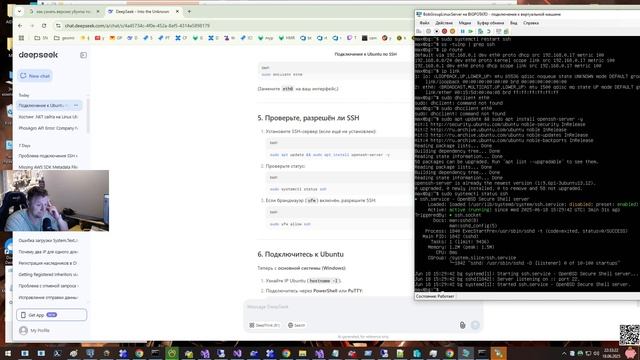The image size is (640, 360).
Task: Open the tab search dropdown chevron in browser
Action: click(x=19, y=11)
